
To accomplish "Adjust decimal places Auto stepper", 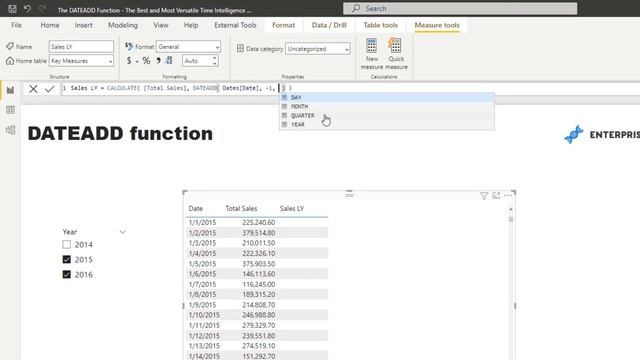I will coord(215,61).
